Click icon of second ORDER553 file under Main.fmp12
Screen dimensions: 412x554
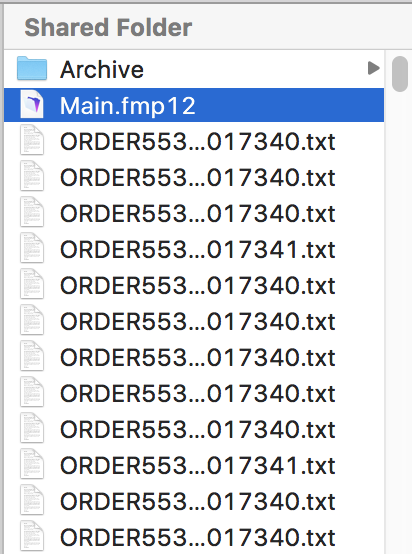click(x=32, y=177)
